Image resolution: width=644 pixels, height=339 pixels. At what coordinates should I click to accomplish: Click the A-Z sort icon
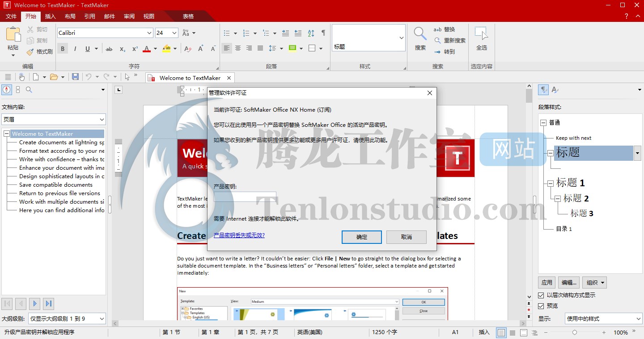311,33
